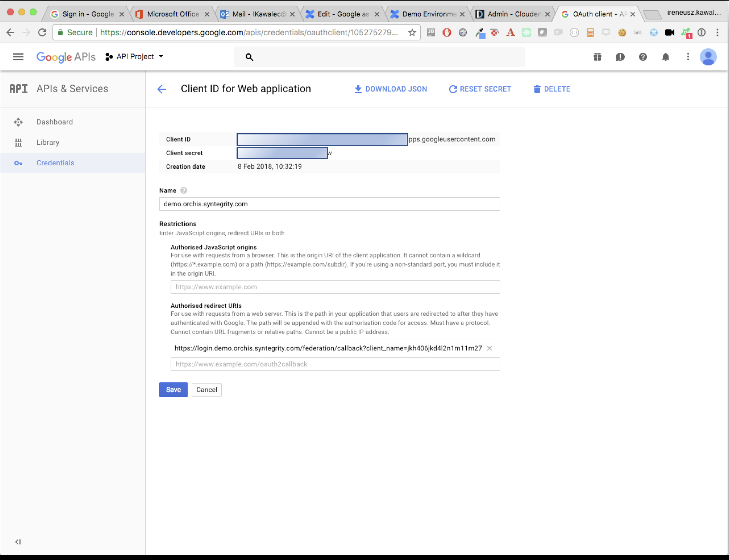This screenshot has height=560, width=729.
Task: Click the Name input field
Action: point(330,204)
